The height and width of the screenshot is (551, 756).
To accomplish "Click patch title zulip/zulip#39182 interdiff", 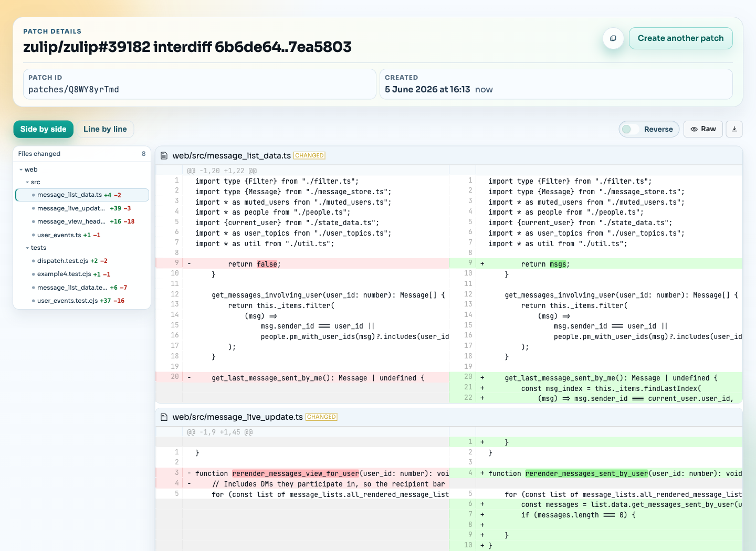I will pyautogui.click(x=187, y=47).
